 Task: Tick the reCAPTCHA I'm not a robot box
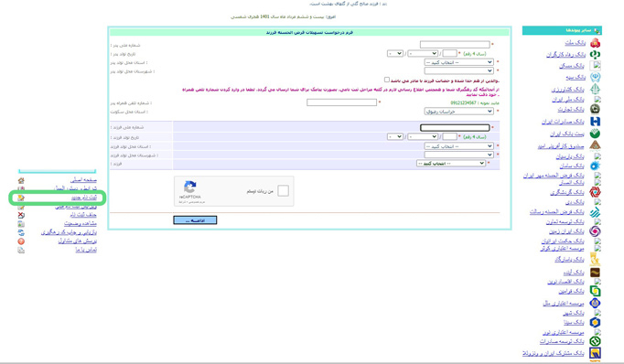point(284,191)
